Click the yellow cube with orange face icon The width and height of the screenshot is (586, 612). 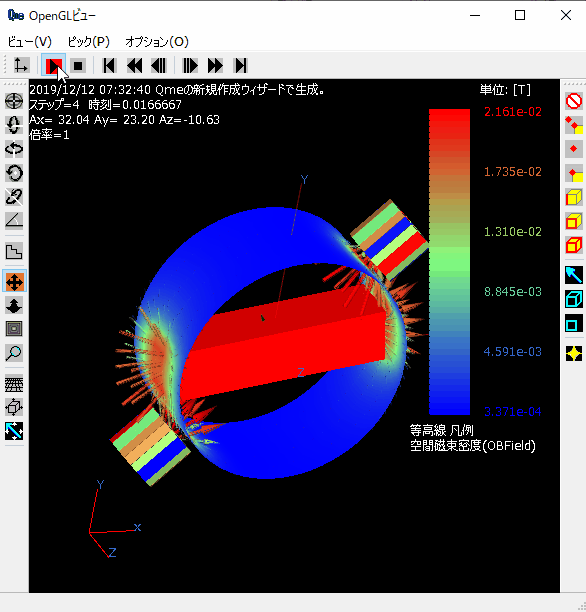click(574, 221)
